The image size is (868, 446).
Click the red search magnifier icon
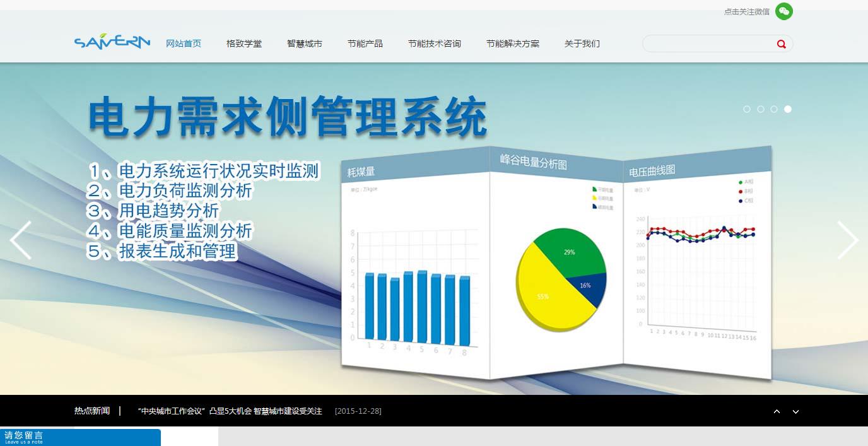click(782, 44)
